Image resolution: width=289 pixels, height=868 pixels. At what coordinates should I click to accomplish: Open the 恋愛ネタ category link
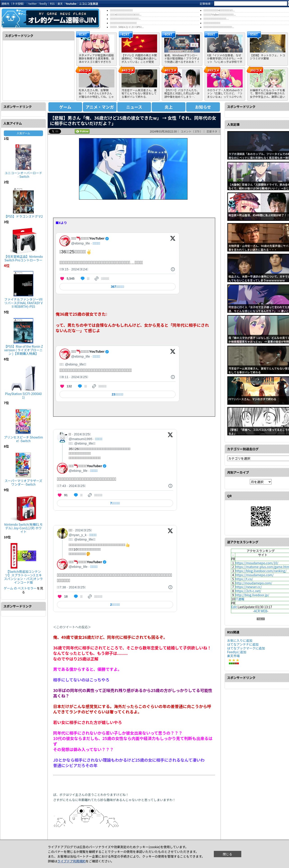point(212,131)
